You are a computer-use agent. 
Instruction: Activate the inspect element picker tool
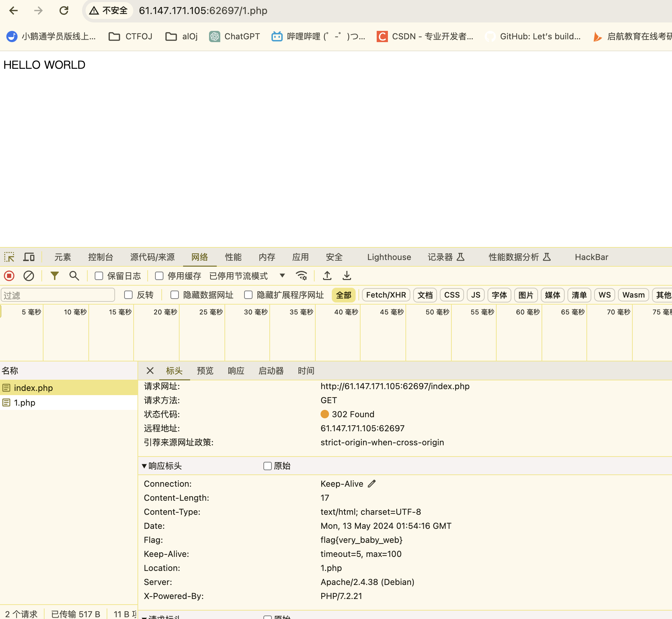(9, 257)
